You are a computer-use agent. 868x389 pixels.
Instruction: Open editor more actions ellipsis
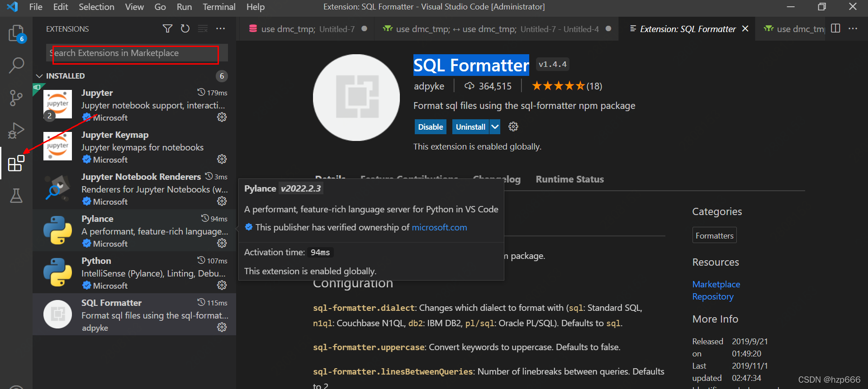click(x=853, y=28)
